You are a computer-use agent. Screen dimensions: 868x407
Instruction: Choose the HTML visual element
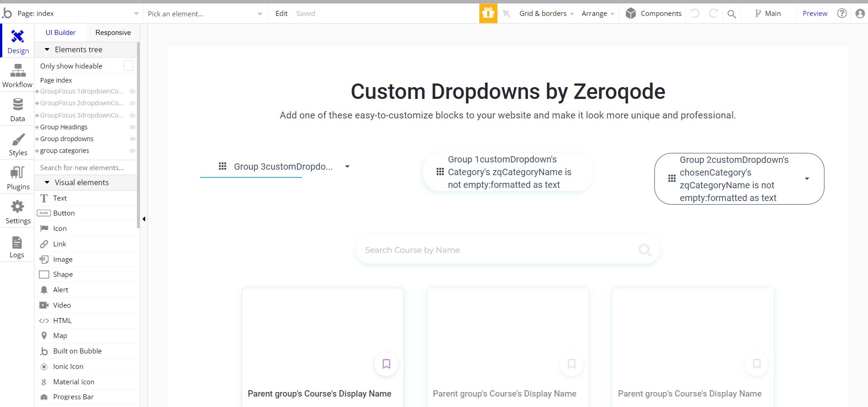click(x=86, y=321)
